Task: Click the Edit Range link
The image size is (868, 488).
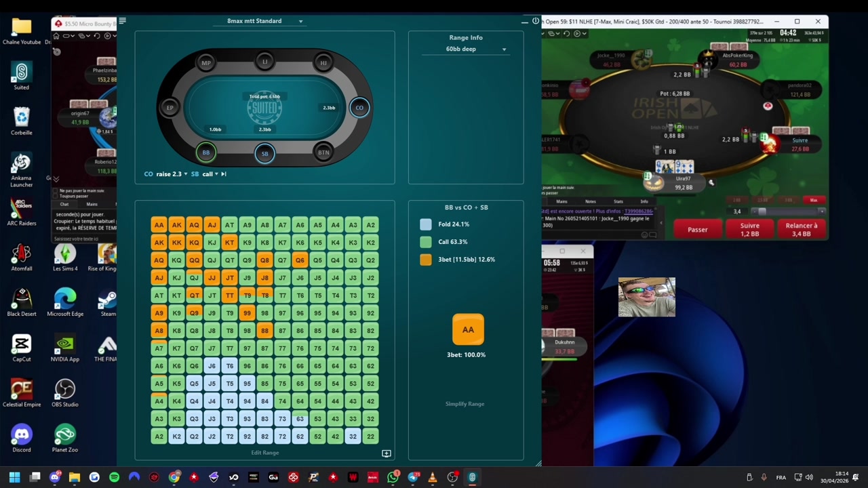Action: pos(265,453)
